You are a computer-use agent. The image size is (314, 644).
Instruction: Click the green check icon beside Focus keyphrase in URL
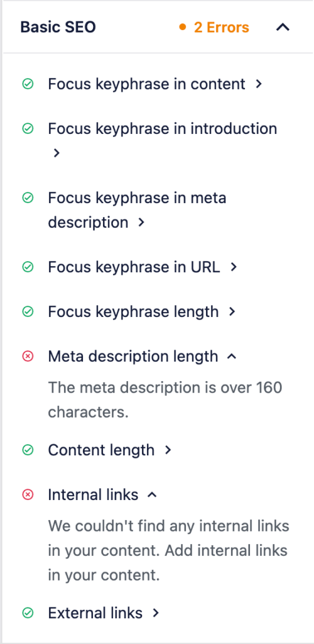[x=28, y=267]
